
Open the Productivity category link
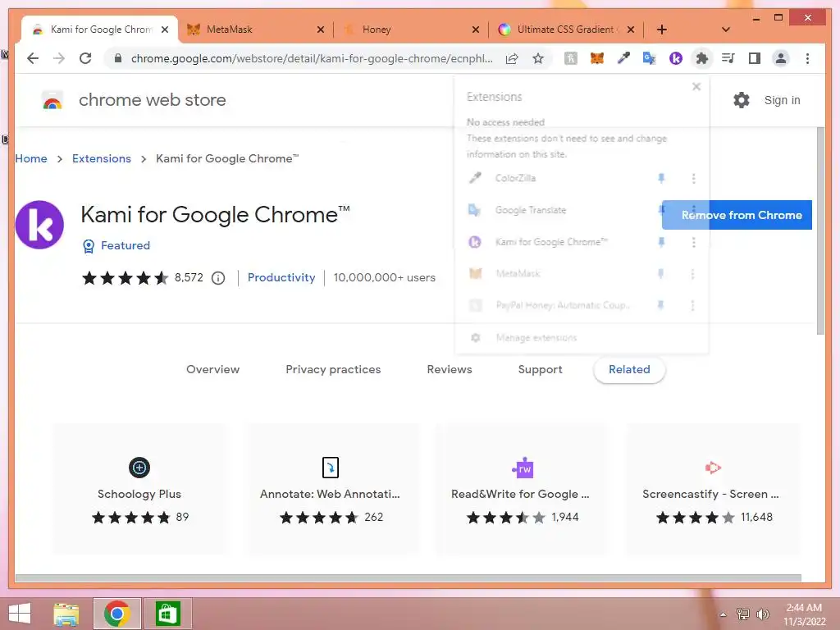point(281,277)
